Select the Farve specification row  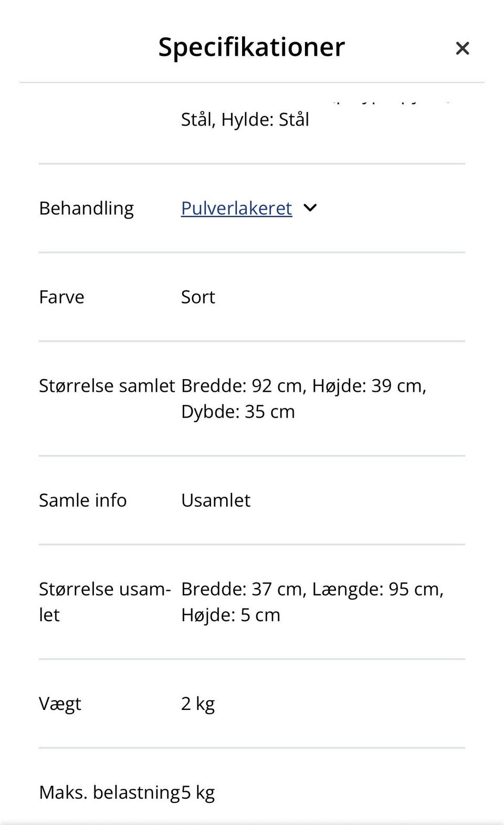[61, 297]
